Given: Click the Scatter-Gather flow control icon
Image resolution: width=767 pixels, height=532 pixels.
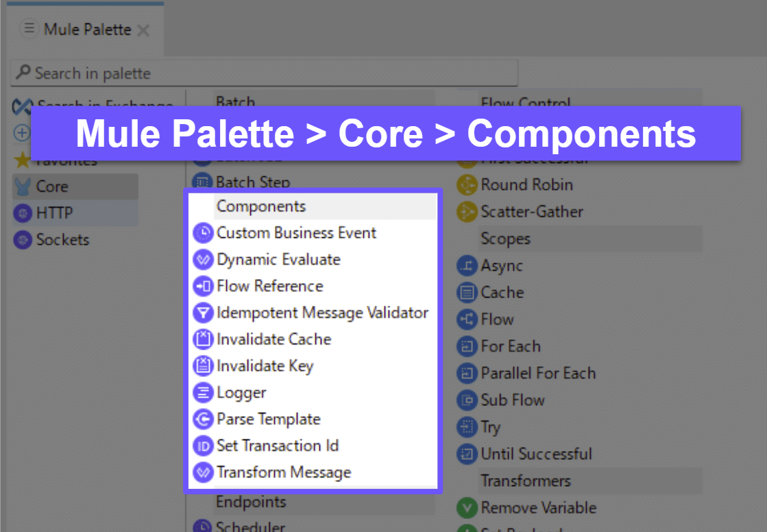Looking at the screenshot, I should (467, 211).
